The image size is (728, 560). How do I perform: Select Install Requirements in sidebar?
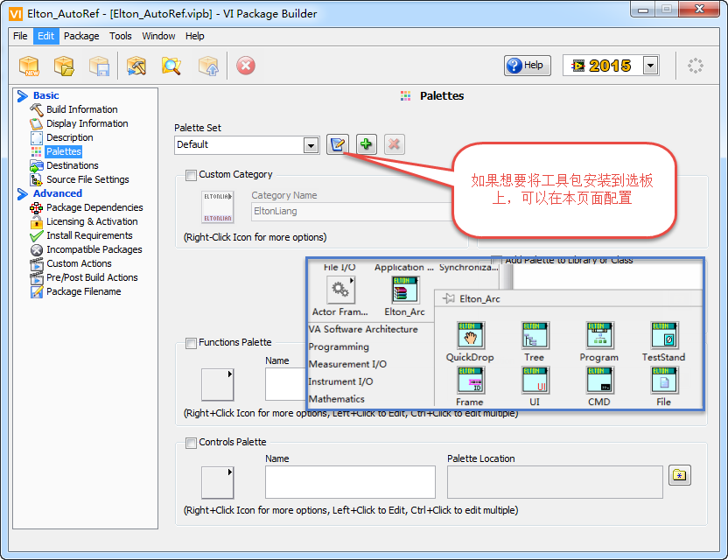[x=89, y=235]
